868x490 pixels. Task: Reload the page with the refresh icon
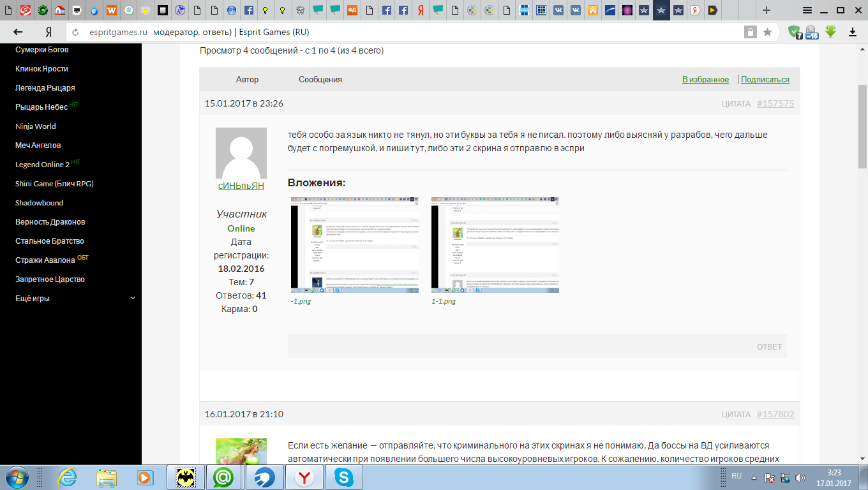tap(75, 32)
